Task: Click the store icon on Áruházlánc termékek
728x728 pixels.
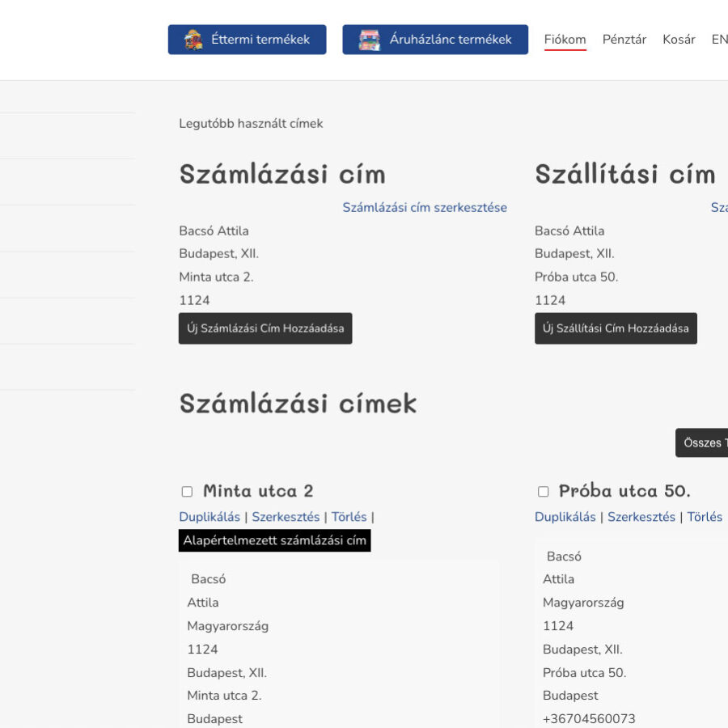Action: [x=369, y=40]
